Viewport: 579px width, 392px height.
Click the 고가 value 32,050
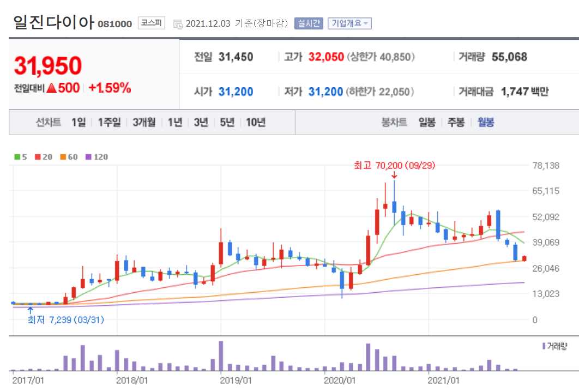pyautogui.click(x=326, y=57)
